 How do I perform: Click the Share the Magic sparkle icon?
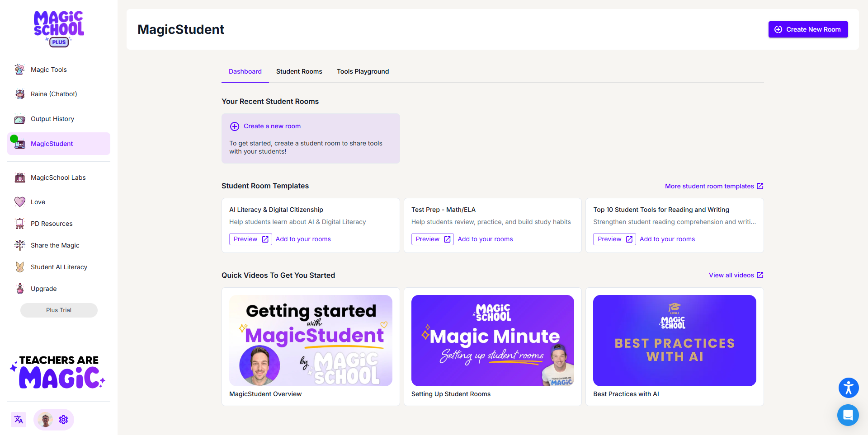coord(19,245)
